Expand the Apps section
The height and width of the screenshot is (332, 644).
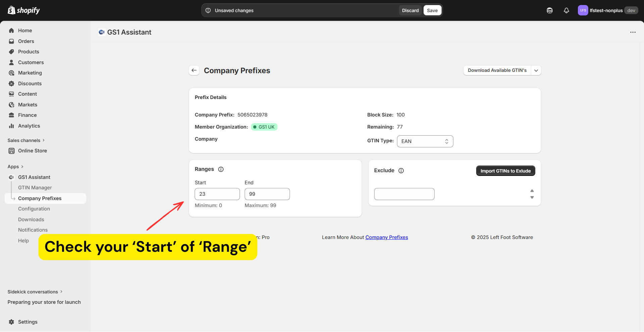coord(15,167)
